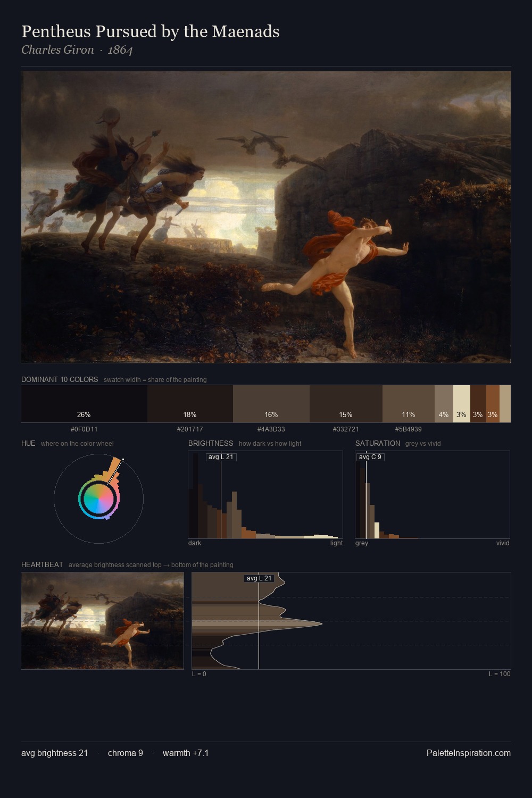Click the avg L 21 label in Brightness

tap(221, 457)
